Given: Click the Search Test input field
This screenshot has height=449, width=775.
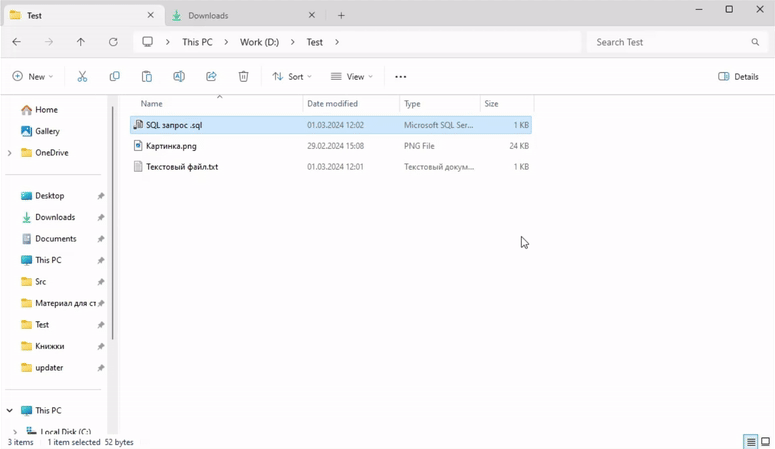Looking at the screenshot, I should pyautogui.click(x=668, y=42).
